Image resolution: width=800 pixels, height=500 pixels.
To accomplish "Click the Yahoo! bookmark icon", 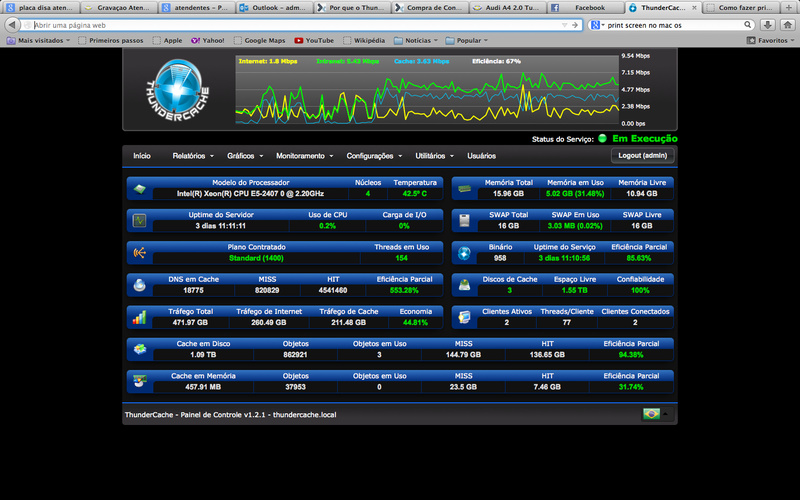I will (195, 40).
